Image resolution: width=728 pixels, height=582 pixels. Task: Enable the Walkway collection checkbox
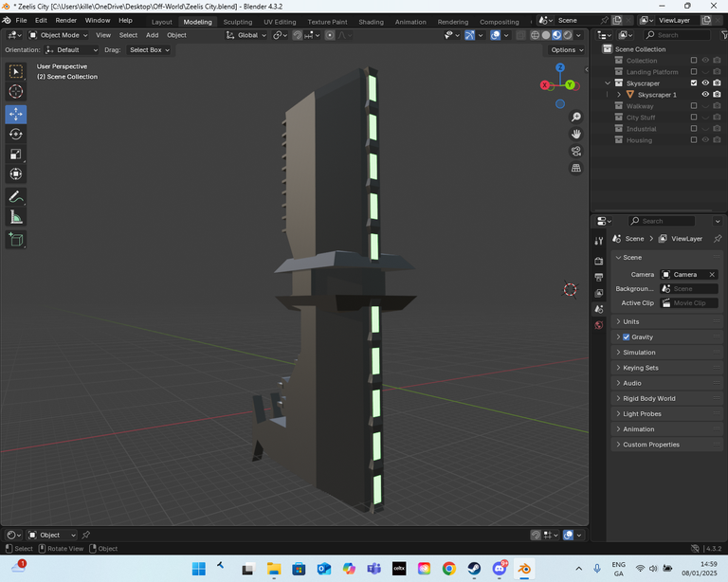(694, 106)
